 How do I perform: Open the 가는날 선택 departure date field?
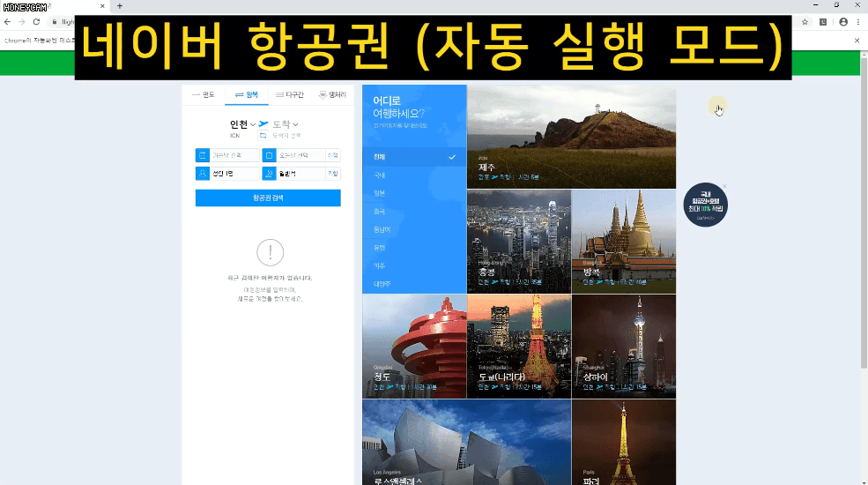pos(234,155)
